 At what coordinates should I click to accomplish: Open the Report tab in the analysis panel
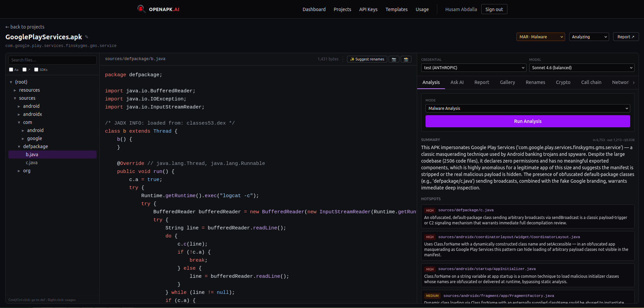pyautogui.click(x=482, y=82)
